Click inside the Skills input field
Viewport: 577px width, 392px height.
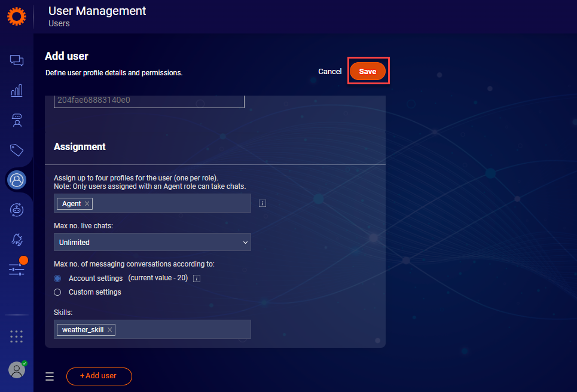pos(179,330)
